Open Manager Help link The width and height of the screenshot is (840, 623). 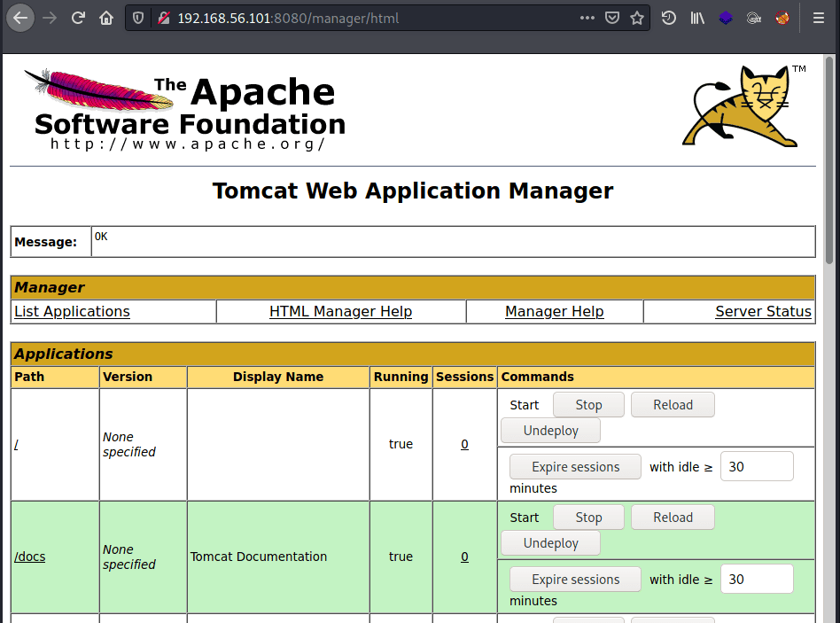(x=555, y=311)
